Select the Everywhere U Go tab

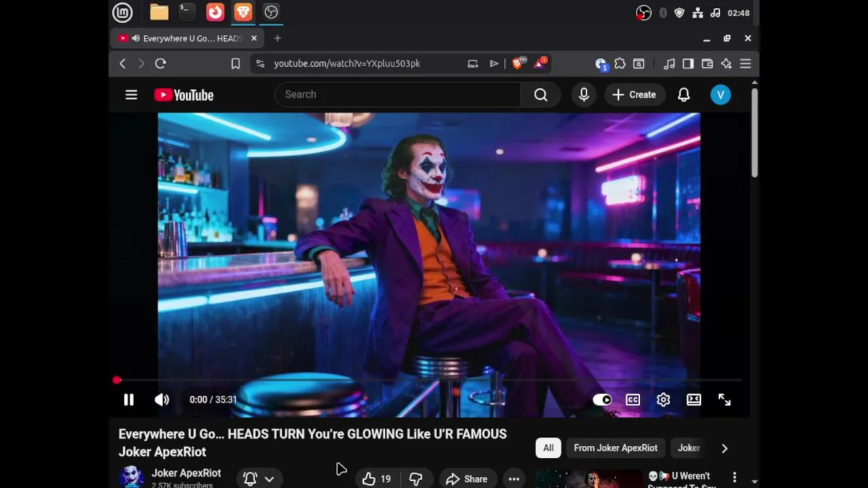[188, 39]
